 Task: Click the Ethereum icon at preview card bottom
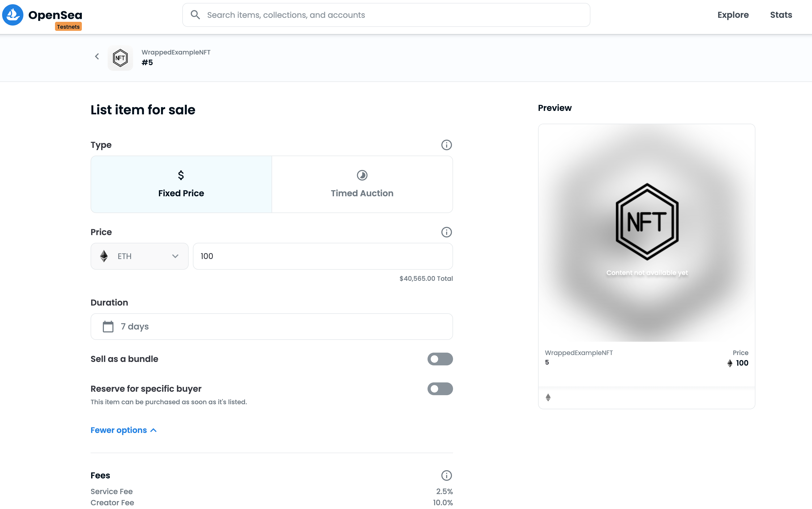point(548,398)
